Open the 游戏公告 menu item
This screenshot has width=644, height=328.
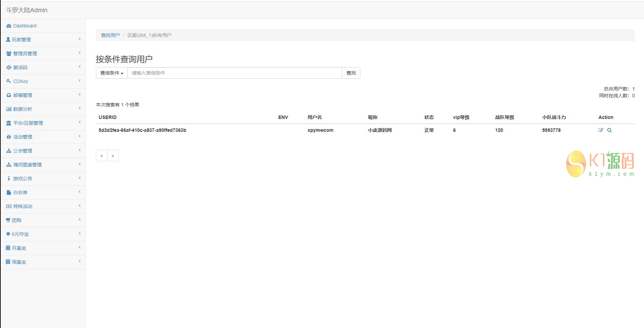[x=43, y=179]
